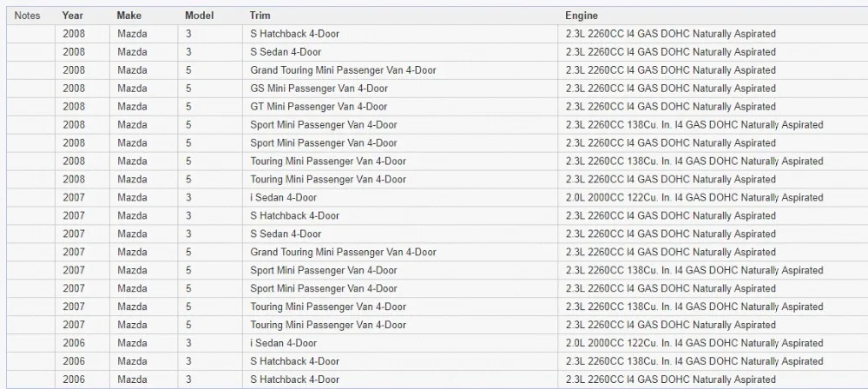Click model '5' in GS Mini Passenger Van row
The height and width of the screenshot is (389, 868).
click(210, 89)
